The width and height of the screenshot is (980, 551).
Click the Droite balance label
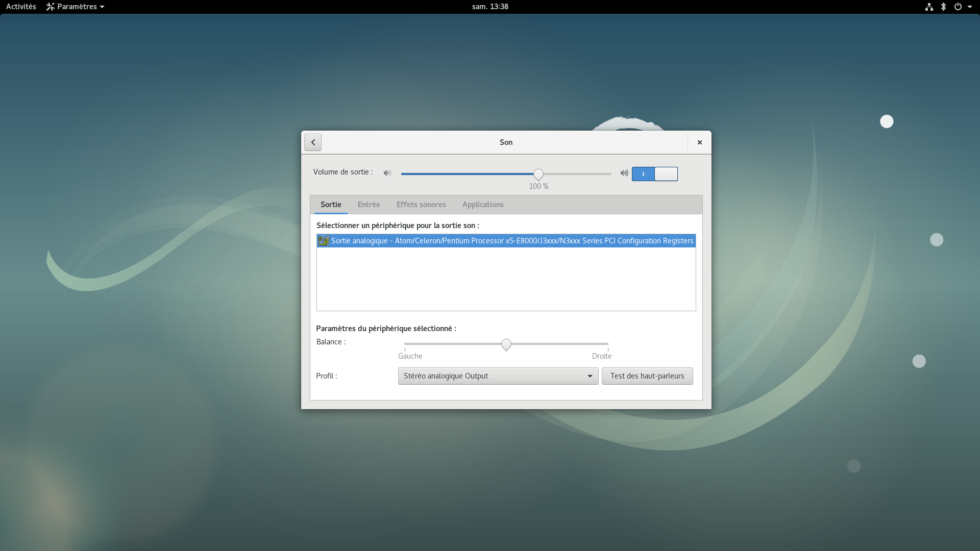tap(602, 356)
